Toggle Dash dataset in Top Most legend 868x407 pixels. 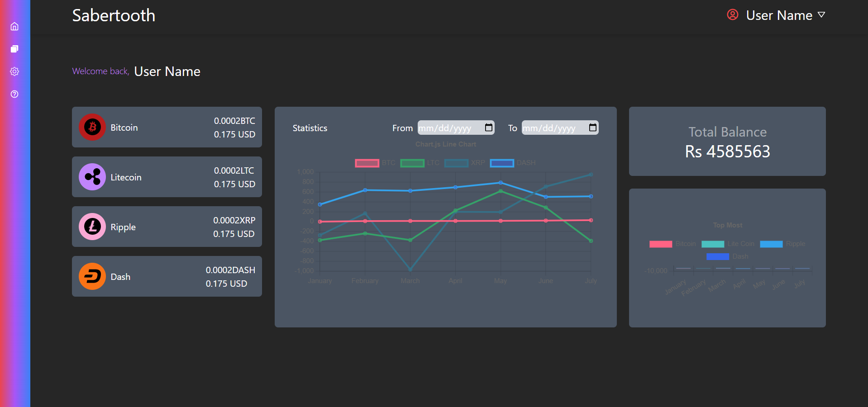click(727, 256)
